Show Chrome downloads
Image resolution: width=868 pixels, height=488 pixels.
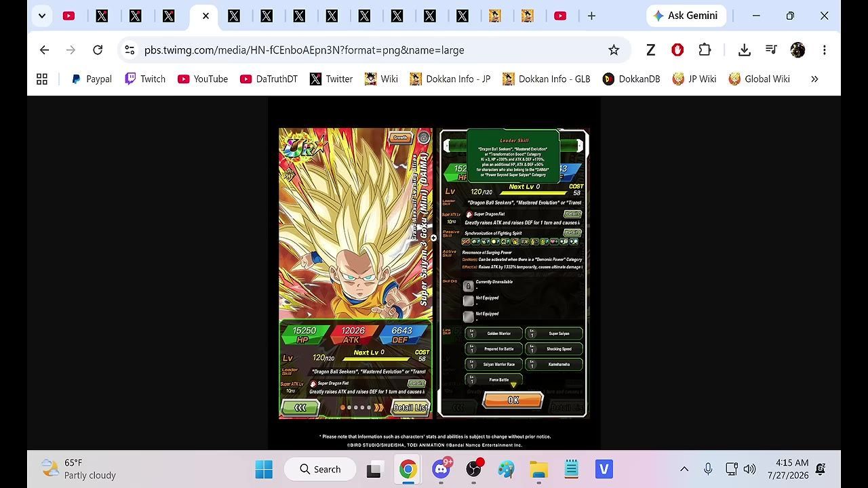[x=744, y=50]
